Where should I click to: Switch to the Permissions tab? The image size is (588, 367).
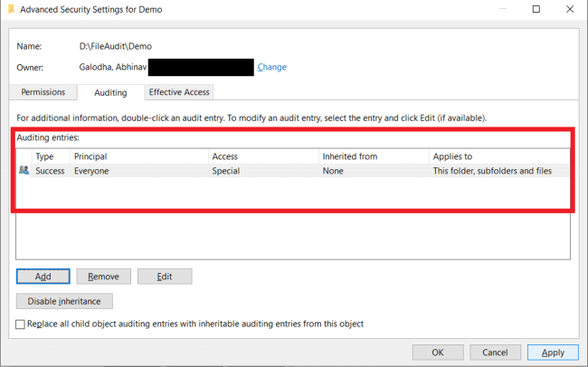click(x=43, y=92)
